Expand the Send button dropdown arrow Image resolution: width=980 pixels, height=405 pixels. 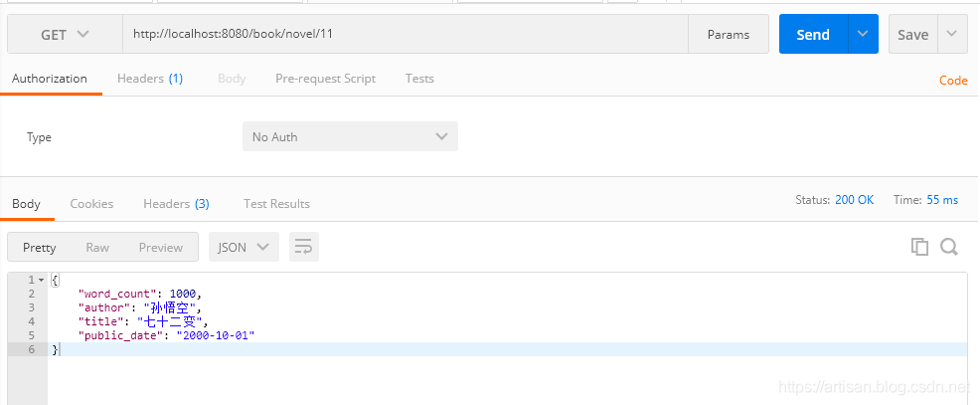click(863, 35)
